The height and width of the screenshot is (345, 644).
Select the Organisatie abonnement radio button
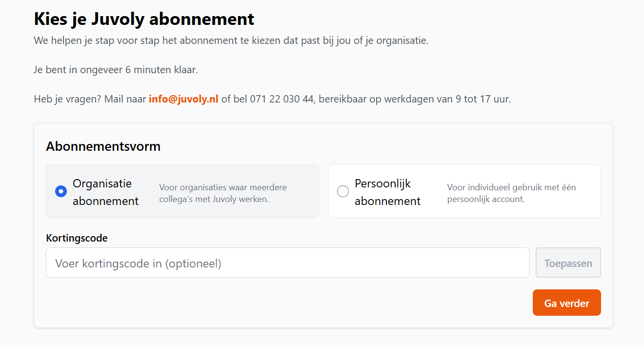point(61,191)
